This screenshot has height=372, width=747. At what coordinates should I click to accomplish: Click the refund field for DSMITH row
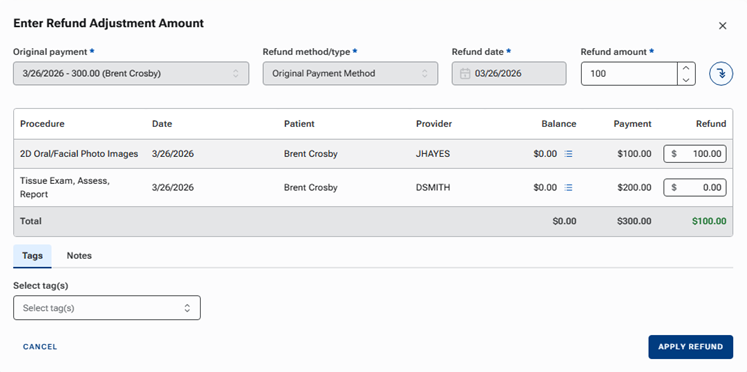[695, 188]
